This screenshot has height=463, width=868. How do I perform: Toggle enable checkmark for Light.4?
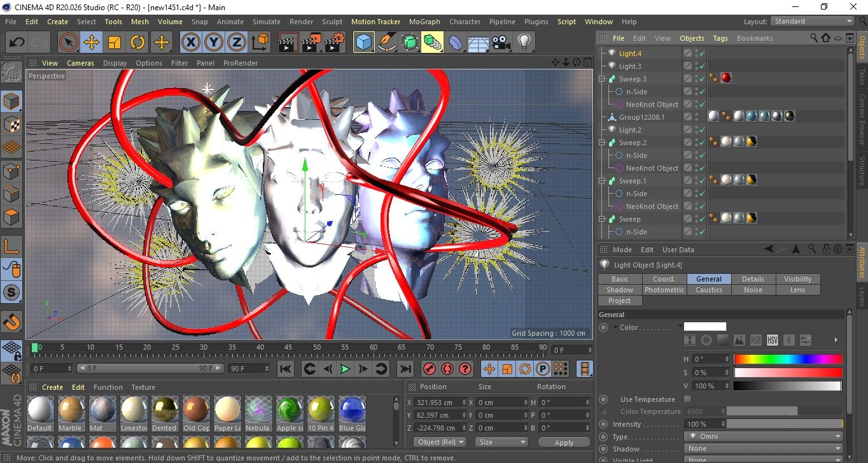tap(702, 53)
